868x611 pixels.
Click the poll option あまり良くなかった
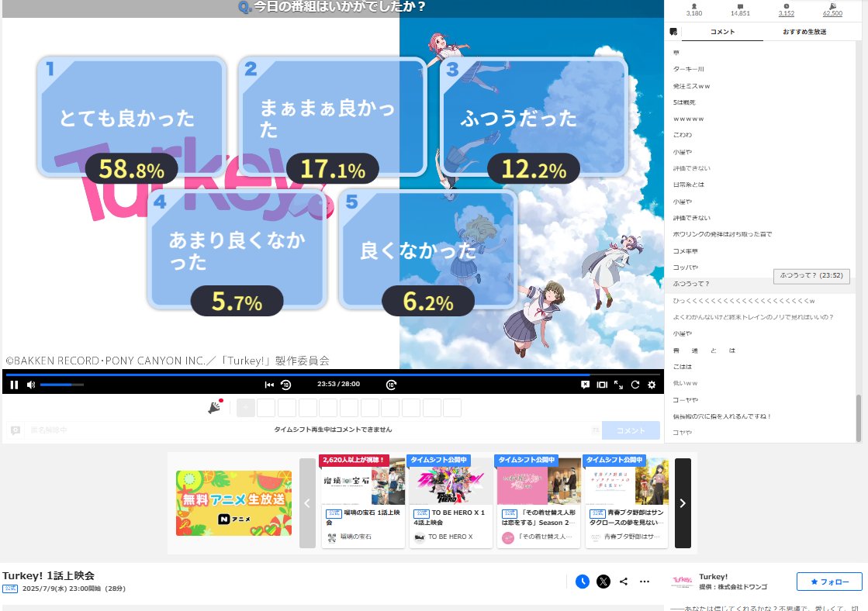click(x=237, y=249)
